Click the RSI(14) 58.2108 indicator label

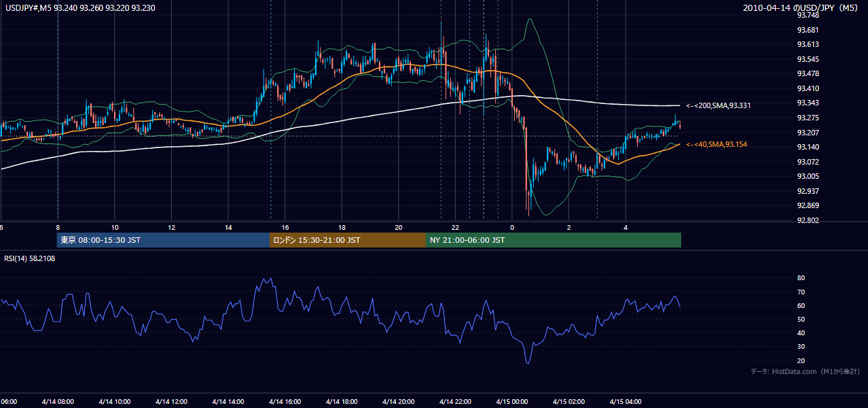point(29,258)
